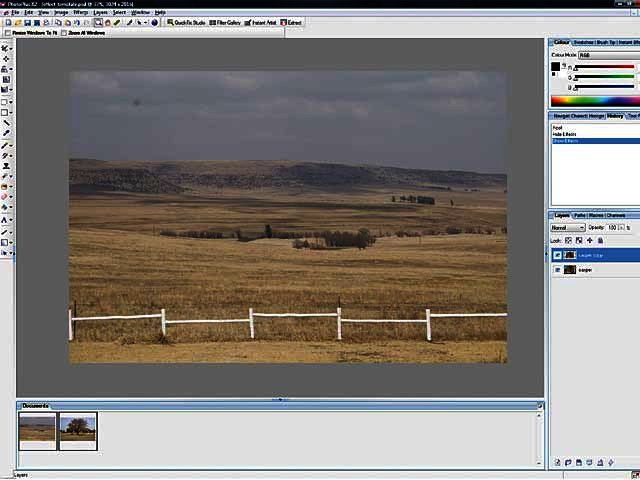Viewport: 640px width, 480px height.
Task: Open the Colour Mode RGB dropdown
Action: click(598, 55)
